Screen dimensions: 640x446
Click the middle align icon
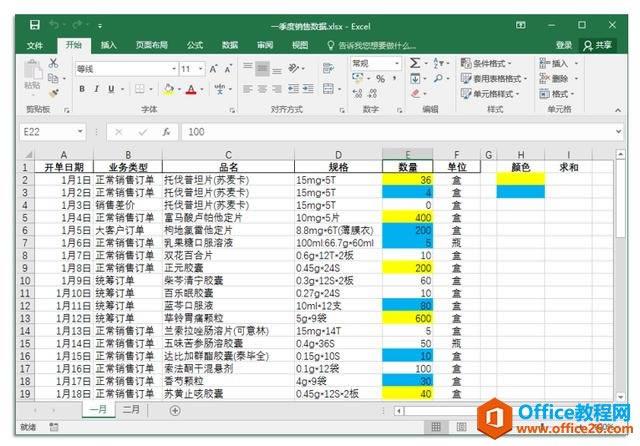tap(262, 69)
